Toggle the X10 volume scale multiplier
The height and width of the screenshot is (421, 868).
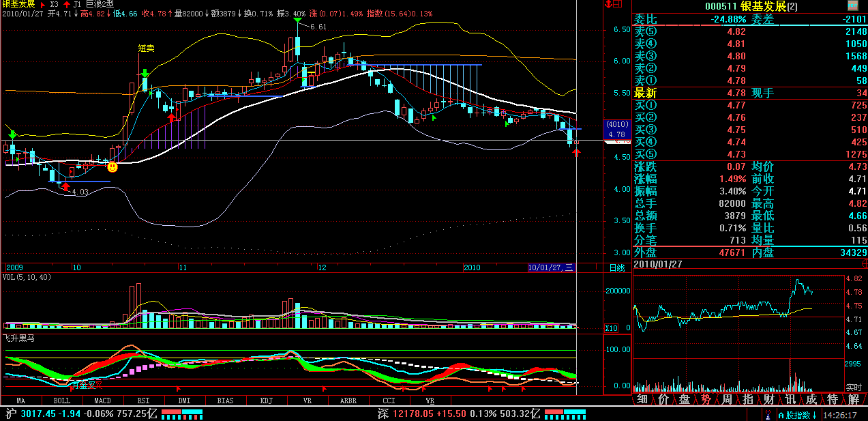[612, 328]
